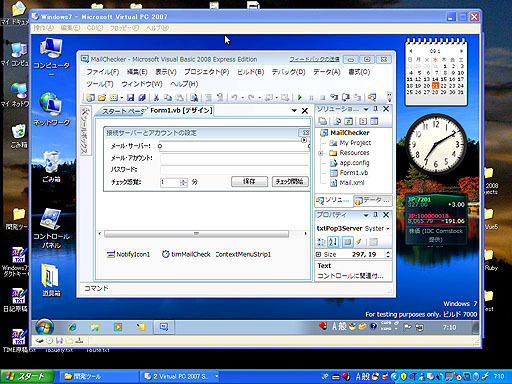This screenshot has width=512, height=384.
Task: Click the Find in files toolbar icon
Action: (194, 98)
